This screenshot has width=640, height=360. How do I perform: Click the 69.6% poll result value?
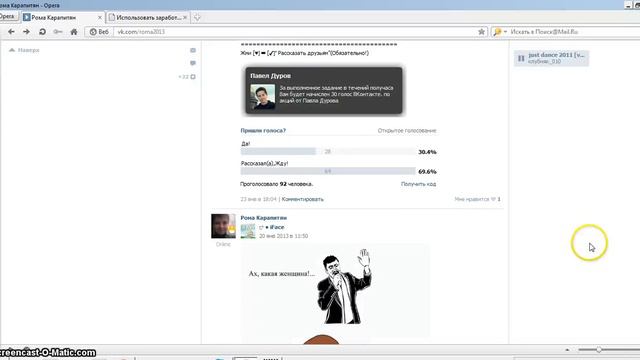pos(427,171)
